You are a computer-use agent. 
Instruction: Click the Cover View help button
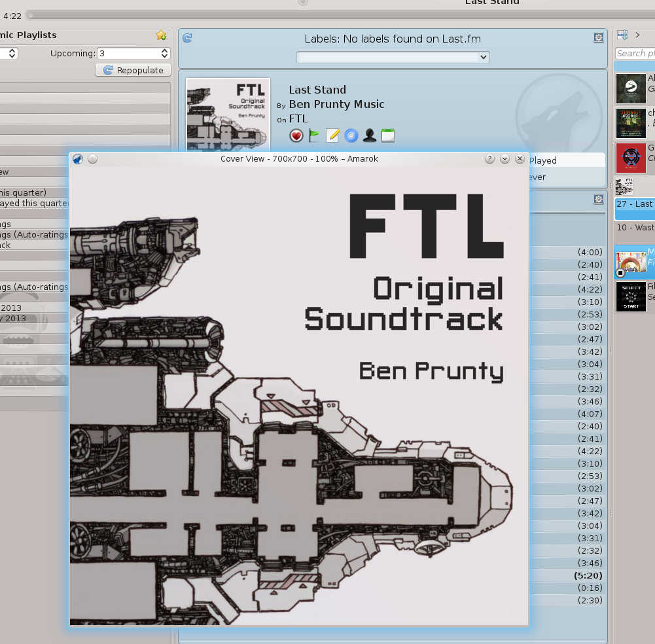click(x=489, y=159)
